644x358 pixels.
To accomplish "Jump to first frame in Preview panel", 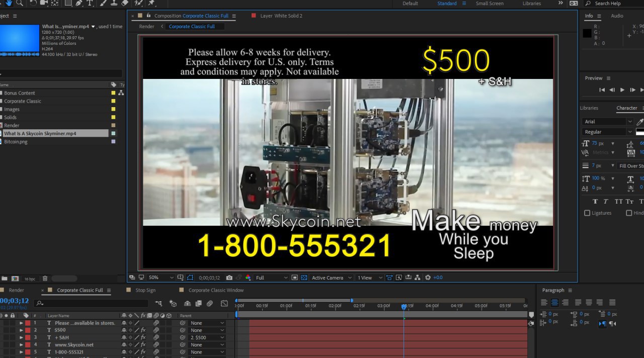I will (x=602, y=90).
